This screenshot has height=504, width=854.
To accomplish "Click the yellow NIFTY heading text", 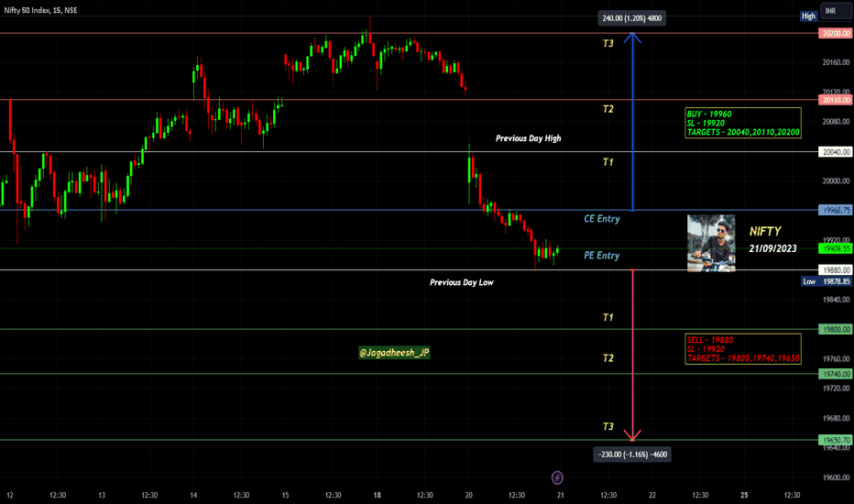I will point(765,232).
